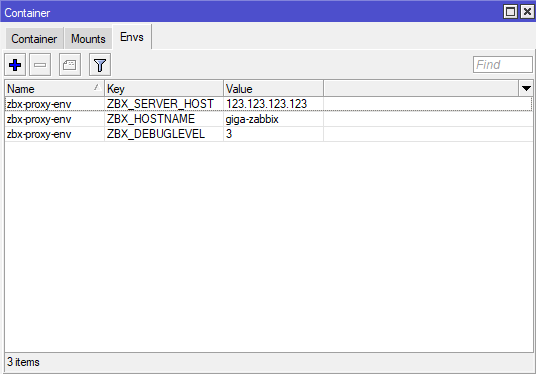Sort by the Key column header
Screen dimensions: 536x374
point(164,89)
